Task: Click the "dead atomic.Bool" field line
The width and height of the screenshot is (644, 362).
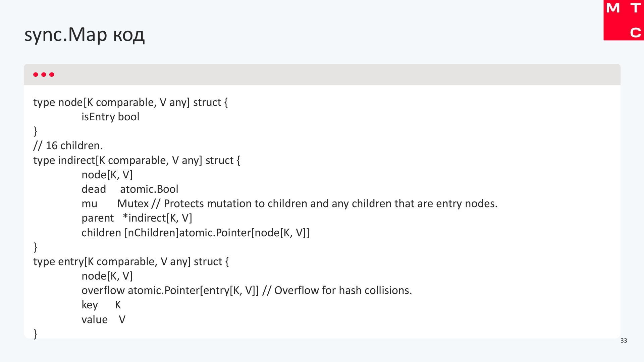Action: click(130, 189)
